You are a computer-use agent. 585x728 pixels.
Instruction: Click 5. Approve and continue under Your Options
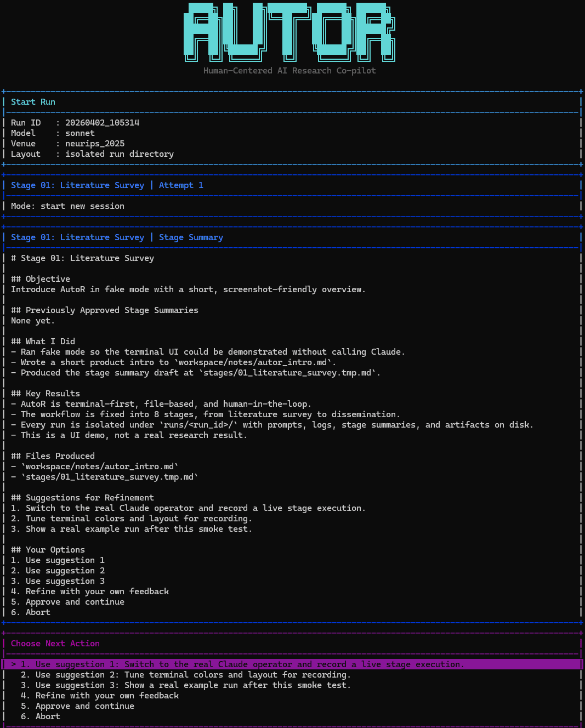[x=67, y=602]
